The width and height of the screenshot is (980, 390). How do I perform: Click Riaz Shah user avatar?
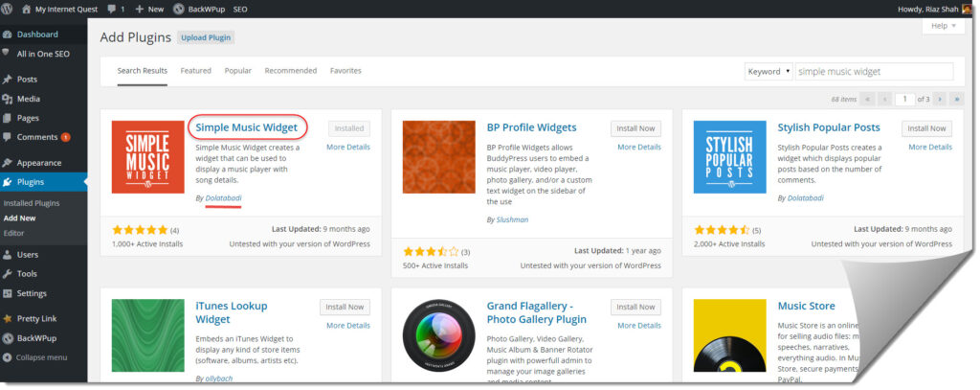(967, 10)
